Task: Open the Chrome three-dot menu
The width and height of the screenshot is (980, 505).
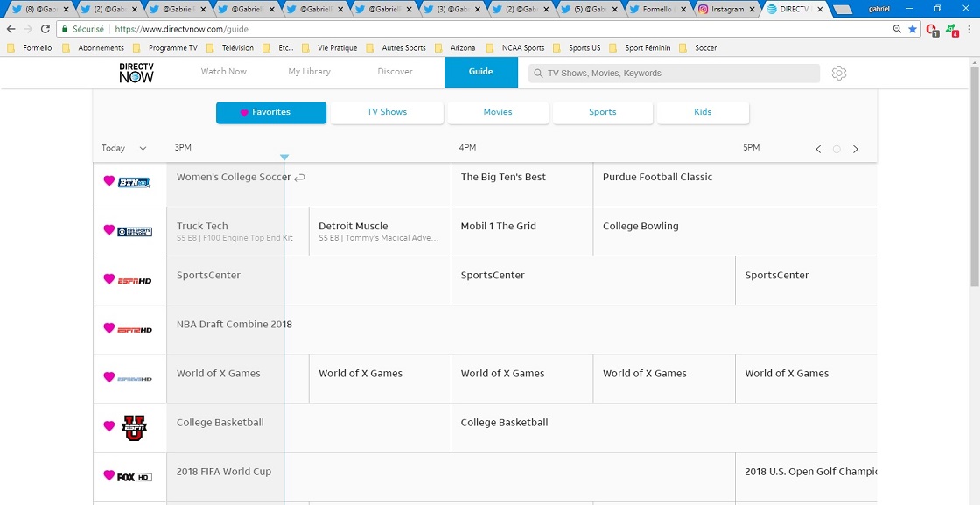Action: tap(969, 29)
